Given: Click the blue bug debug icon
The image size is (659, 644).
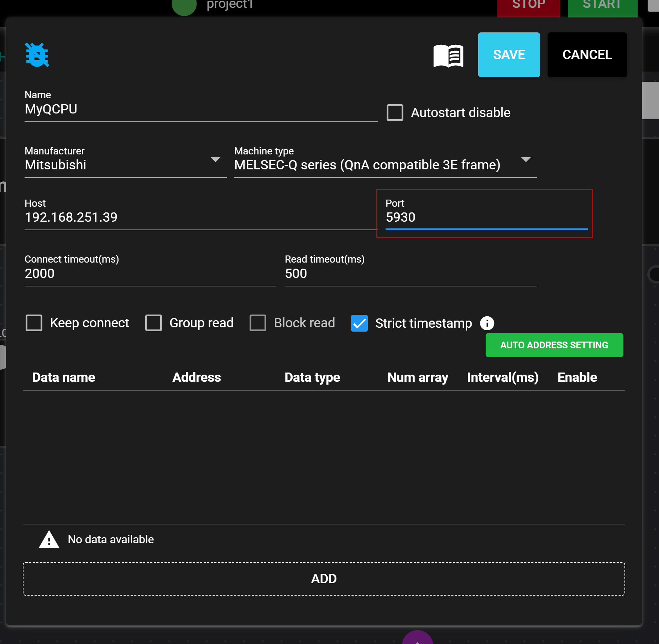Looking at the screenshot, I should (37, 55).
